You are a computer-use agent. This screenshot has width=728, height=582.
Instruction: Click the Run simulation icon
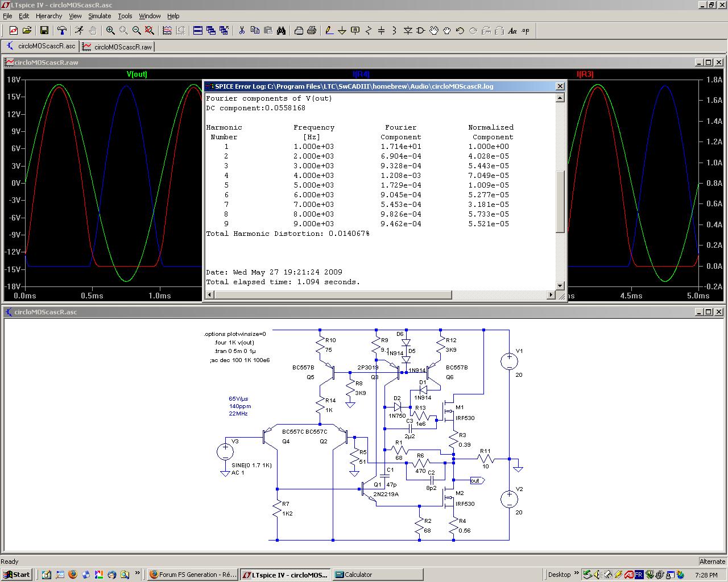[x=79, y=31]
